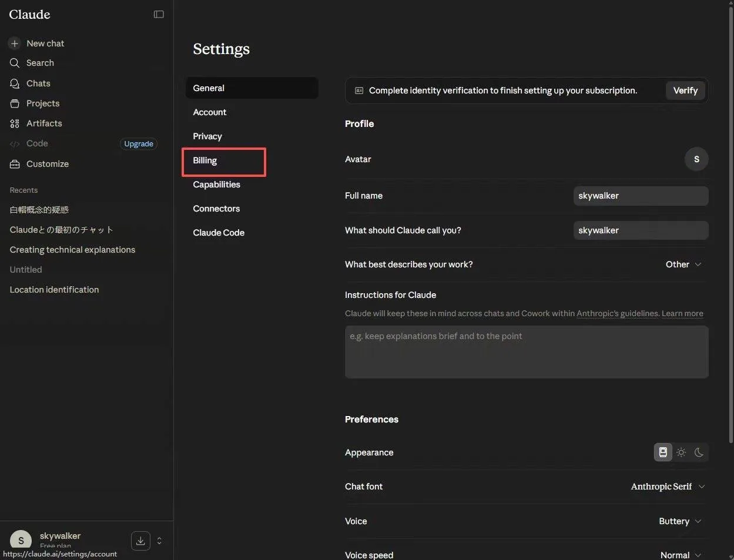Click the skywalker username in sidebar footer

[60, 536]
